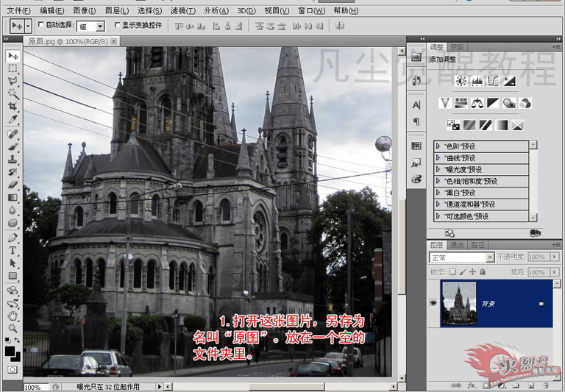This screenshot has height=392, width=565.
Task: Select the Path Selection tool
Action: (x=13, y=263)
